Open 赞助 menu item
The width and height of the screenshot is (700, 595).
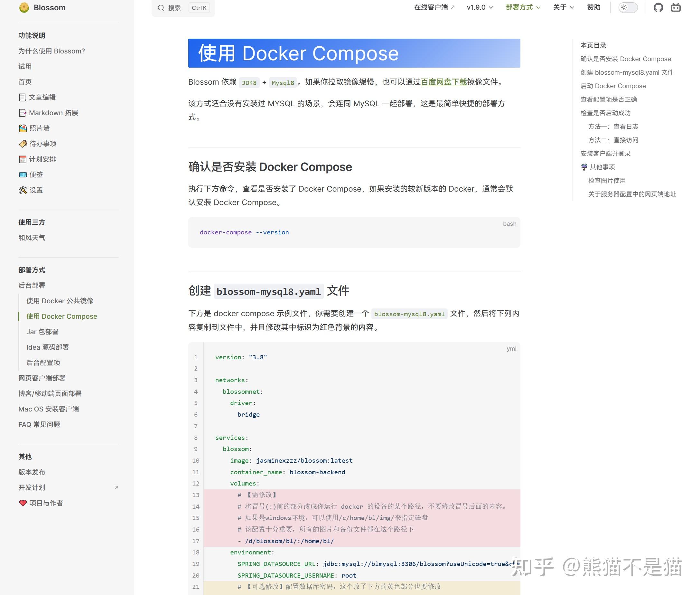(593, 7)
